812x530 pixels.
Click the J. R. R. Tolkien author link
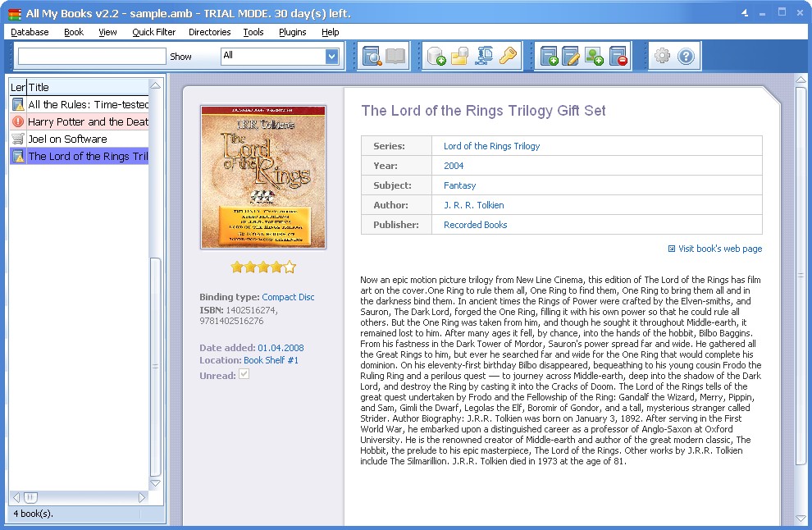point(474,205)
